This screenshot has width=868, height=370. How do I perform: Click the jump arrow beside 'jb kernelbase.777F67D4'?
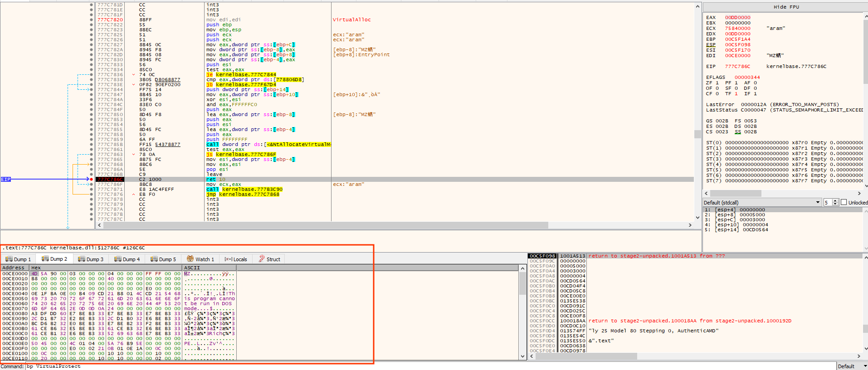[133, 85]
